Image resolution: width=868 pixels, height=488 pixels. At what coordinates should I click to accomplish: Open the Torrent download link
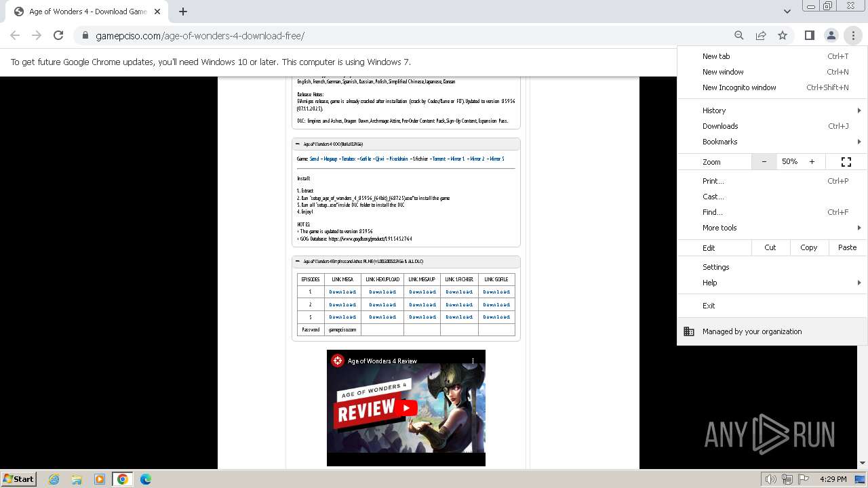click(439, 159)
